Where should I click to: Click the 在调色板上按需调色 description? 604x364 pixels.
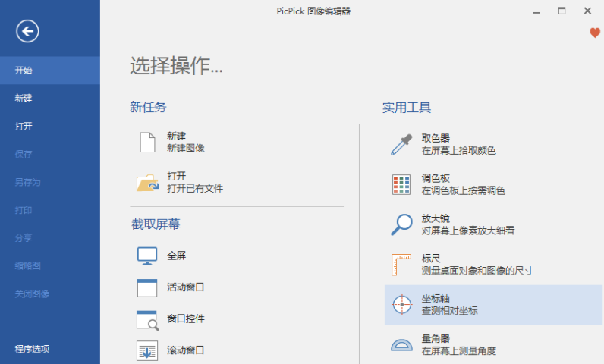463,191
